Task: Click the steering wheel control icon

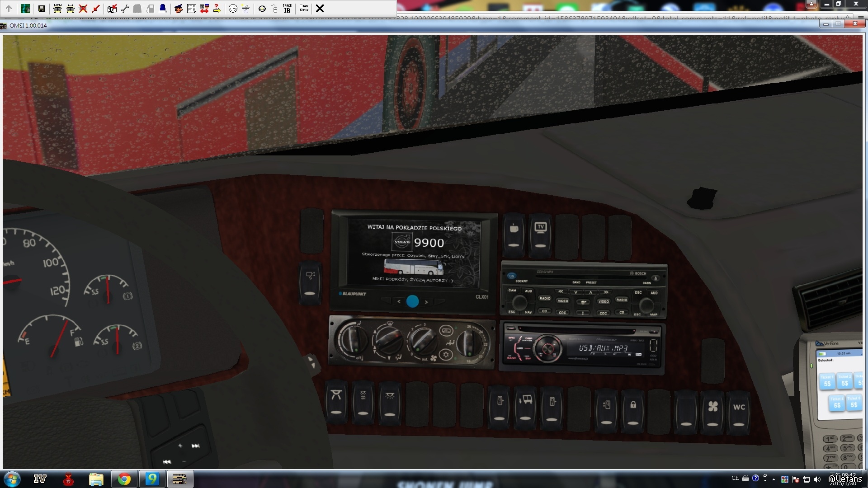Action: pyautogui.click(x=262, y=9)
